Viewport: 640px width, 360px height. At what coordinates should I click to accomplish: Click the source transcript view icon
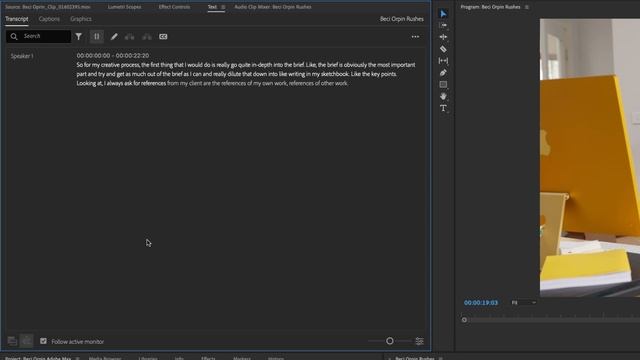pyautogui.click(x=12, y=341)
